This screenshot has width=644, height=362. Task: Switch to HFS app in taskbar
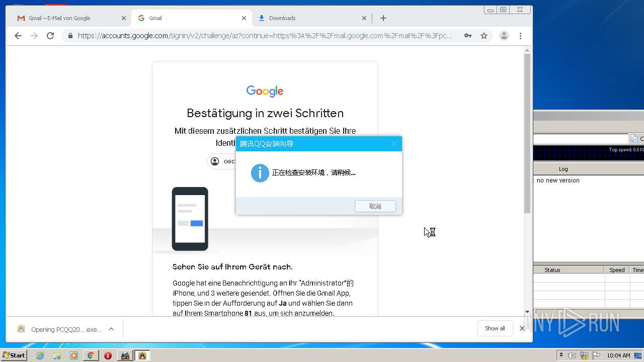tap(125, 355)
